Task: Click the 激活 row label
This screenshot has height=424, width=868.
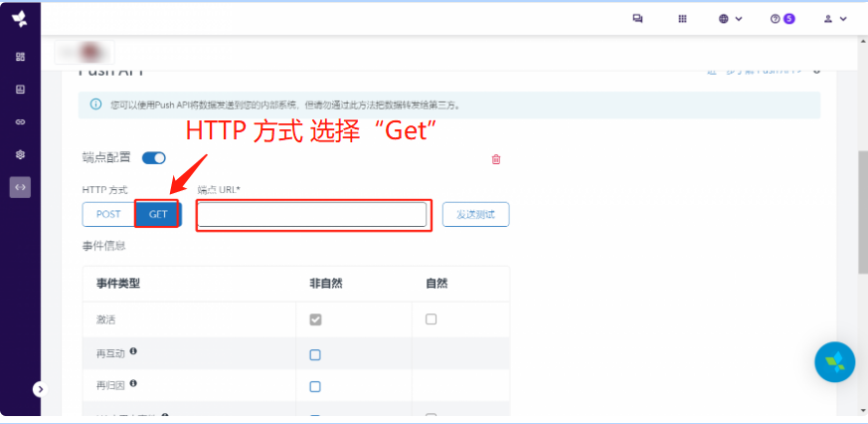Action: [105, 319]
